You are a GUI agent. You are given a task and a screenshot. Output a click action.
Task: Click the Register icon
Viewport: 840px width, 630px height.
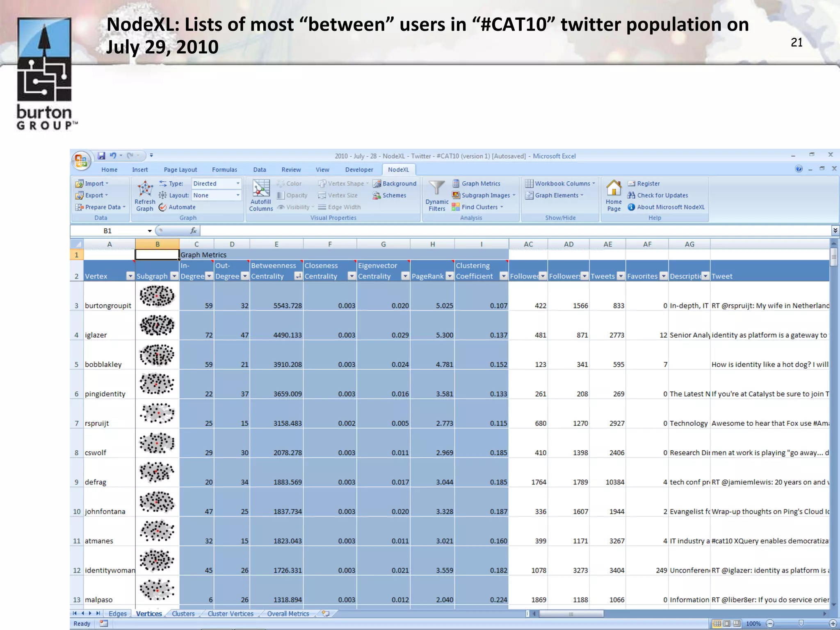(631, 183)
